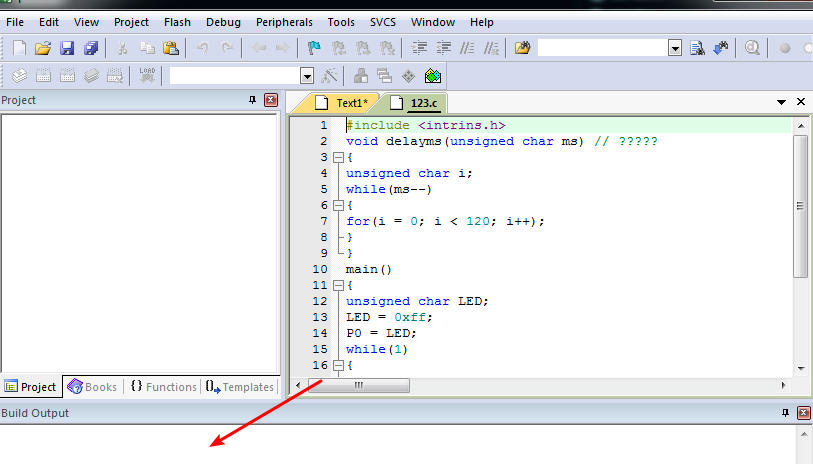Open a file using the folder icon
The image size is (813, 464).
pos(43,48)
